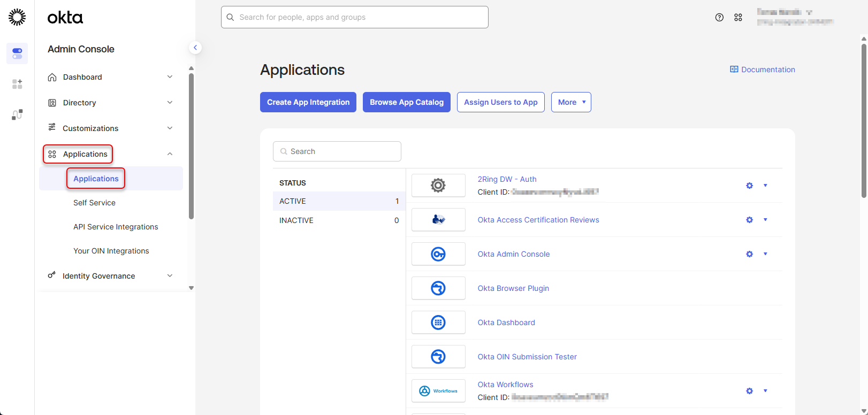Click the Okta Dashboard app icon
Viewport: 868px width, 415px height.
tap(438, 322)
